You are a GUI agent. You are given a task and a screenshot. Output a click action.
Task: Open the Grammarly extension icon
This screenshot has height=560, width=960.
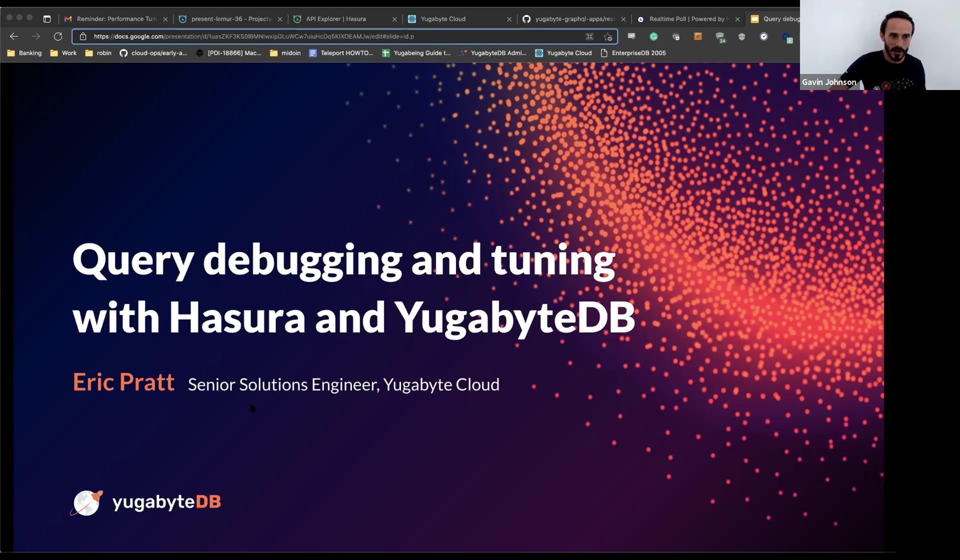[654, 36]
